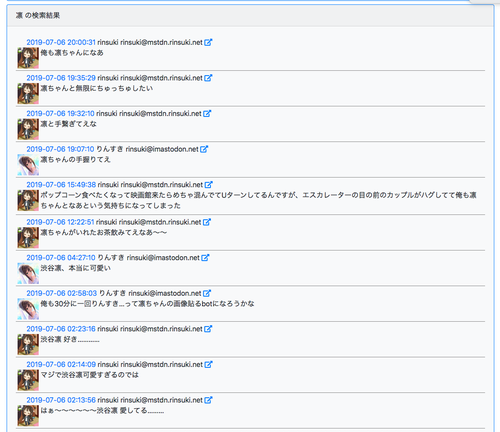Image resolution: width=500 pixels, height=432 pixels.
Task: Click avatar of the 19:35:29 post
Action: 28,94
